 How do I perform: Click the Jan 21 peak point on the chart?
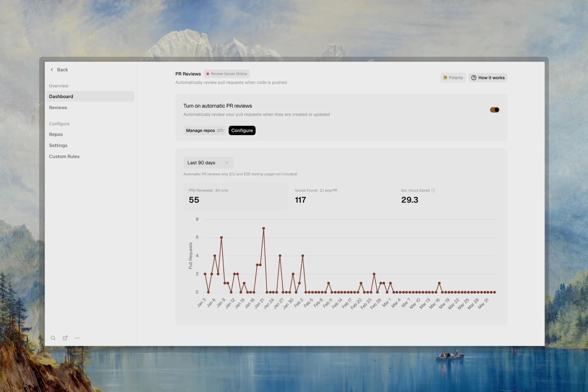click(264, 228)
